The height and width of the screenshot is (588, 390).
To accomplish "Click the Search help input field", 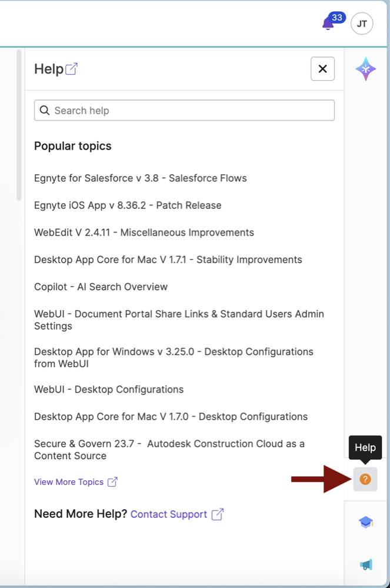I will [184, 110].
